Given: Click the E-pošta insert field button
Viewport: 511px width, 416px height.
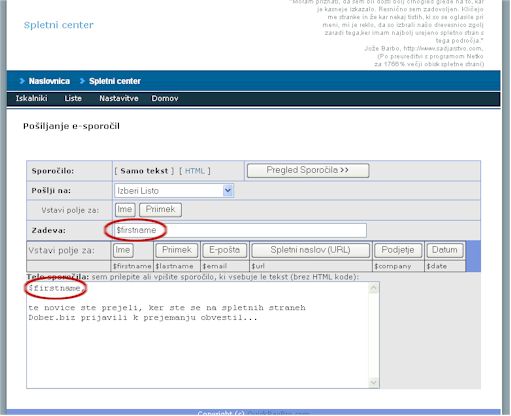Looking at the screenshot, I should pyautogui.click(x=224, y=250).
